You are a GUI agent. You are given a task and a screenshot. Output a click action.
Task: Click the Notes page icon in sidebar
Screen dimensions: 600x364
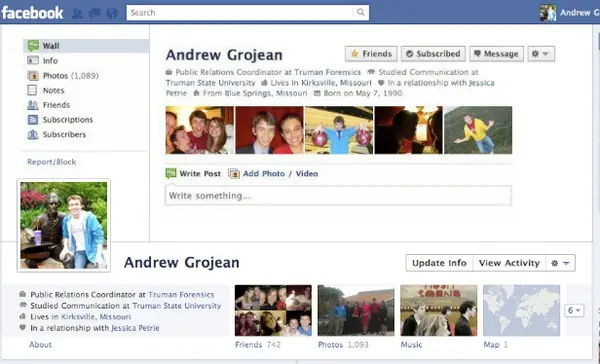(x=32, y=90)
